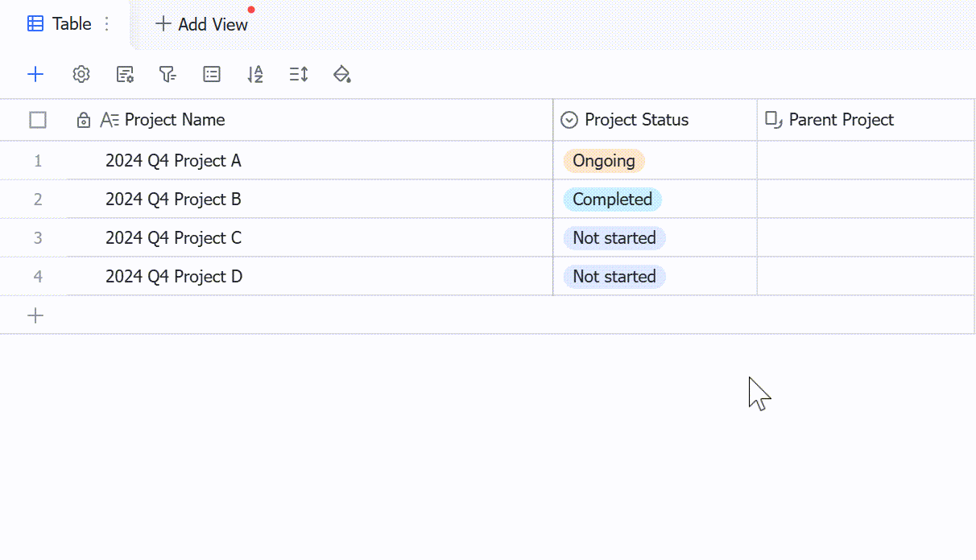976x560 pixels.
Task: Adjust row height icon in toolbar
Action: [x=299, y=74]
